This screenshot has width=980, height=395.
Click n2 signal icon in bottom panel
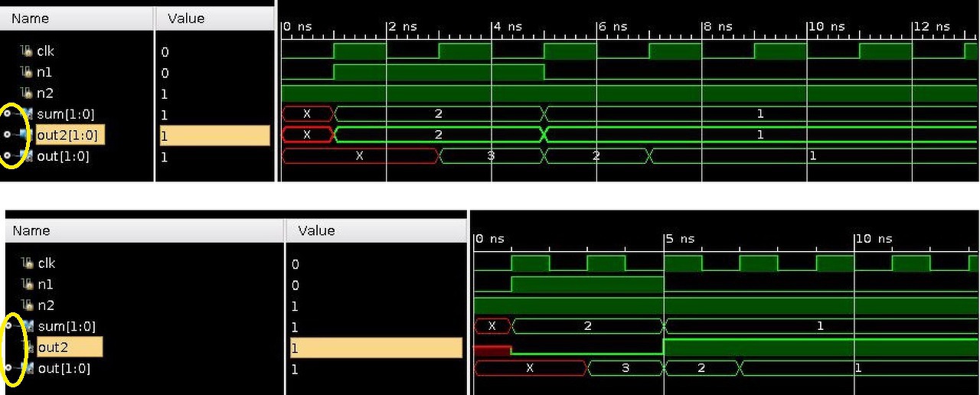28,305
